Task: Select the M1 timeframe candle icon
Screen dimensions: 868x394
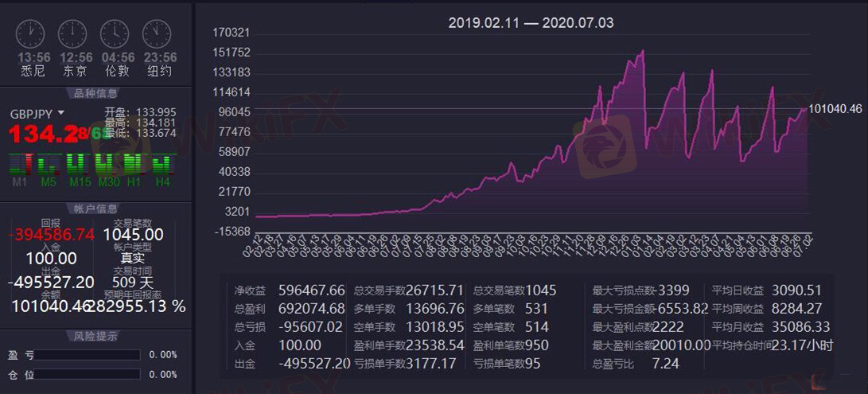Action: [20, 164]
